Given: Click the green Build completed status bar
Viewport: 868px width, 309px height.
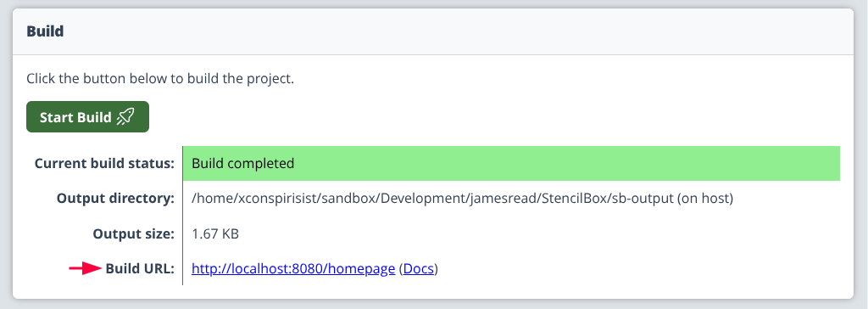Looking at the screenshot, I should [511, 164].
